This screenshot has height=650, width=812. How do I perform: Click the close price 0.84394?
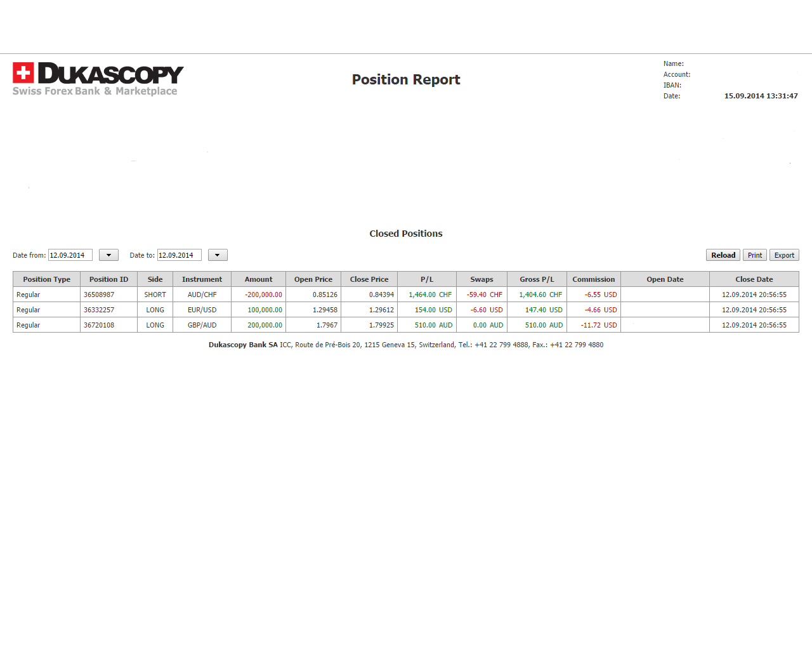(x=381, y=295)
